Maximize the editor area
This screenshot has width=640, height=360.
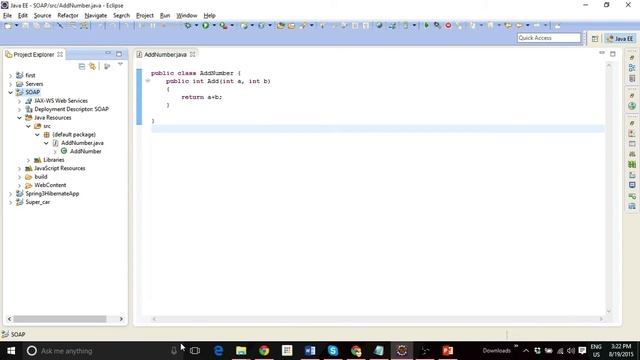613,54
